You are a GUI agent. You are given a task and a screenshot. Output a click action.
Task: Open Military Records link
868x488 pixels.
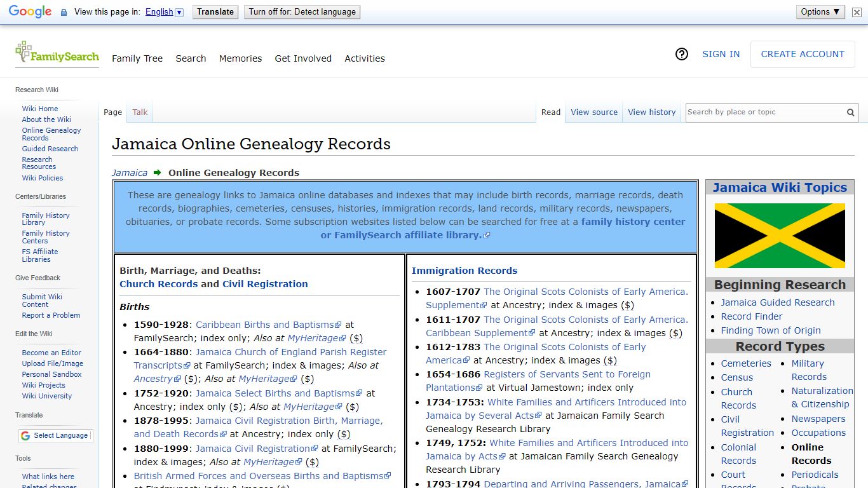tap(809, 370)
